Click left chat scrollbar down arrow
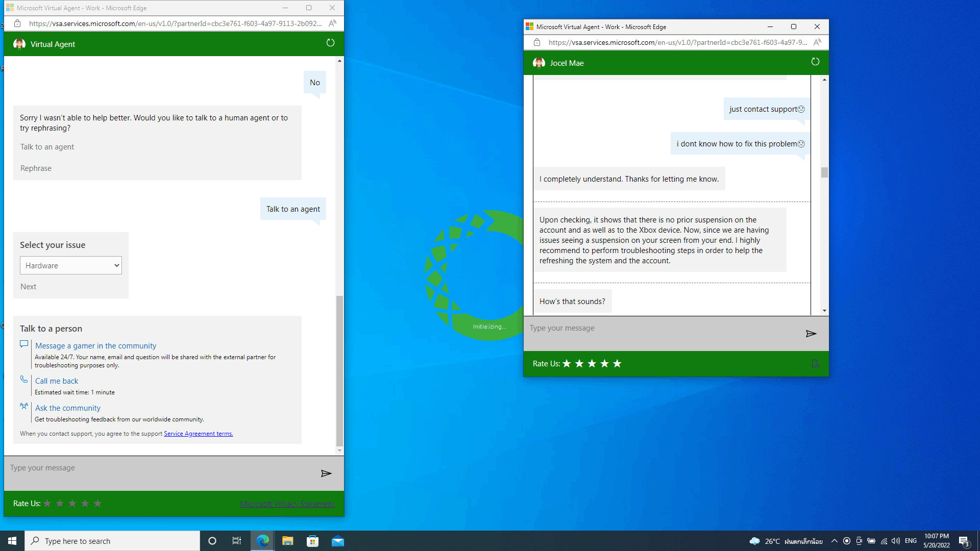The image size is (980, 551). (339, 450)
